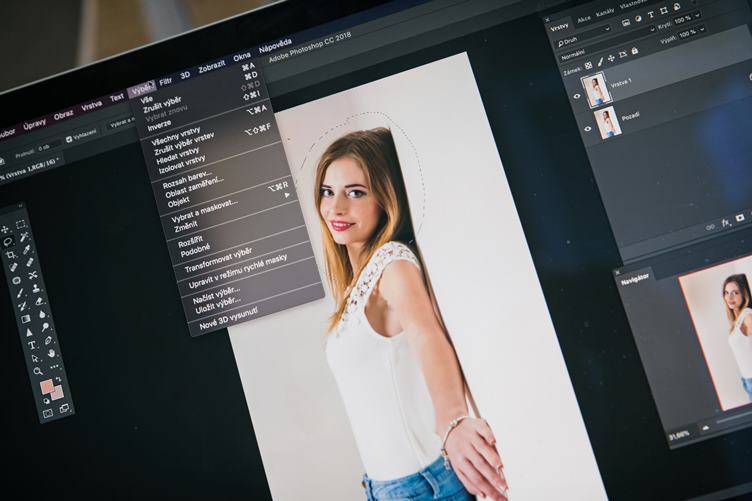Open the Okna menu

coord(242,57)
